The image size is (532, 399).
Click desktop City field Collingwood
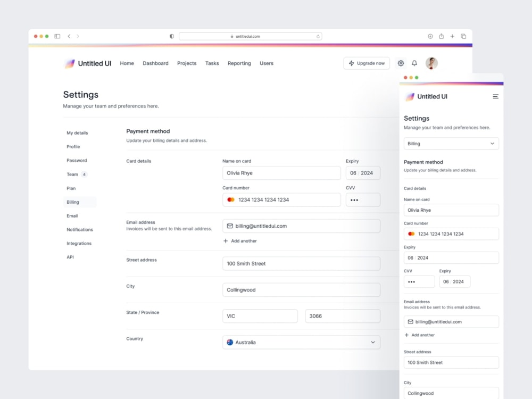301,290
